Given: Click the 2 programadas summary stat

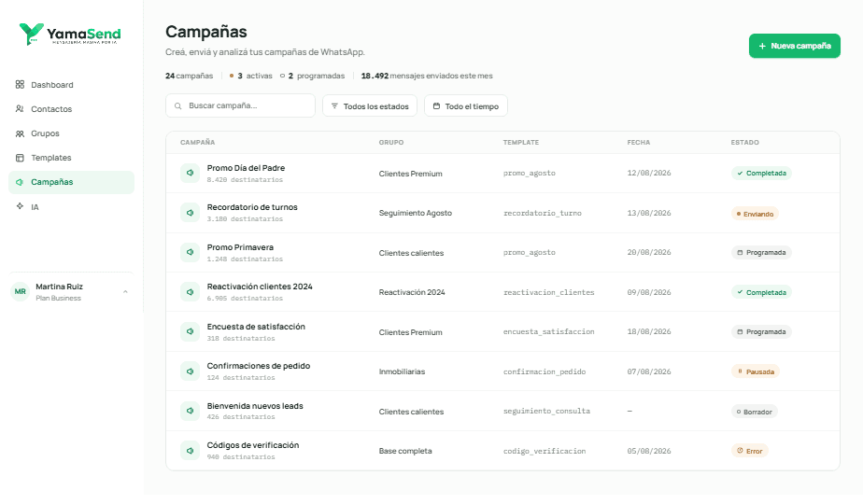Looking at the screenshot, I should tap(312, 76).
